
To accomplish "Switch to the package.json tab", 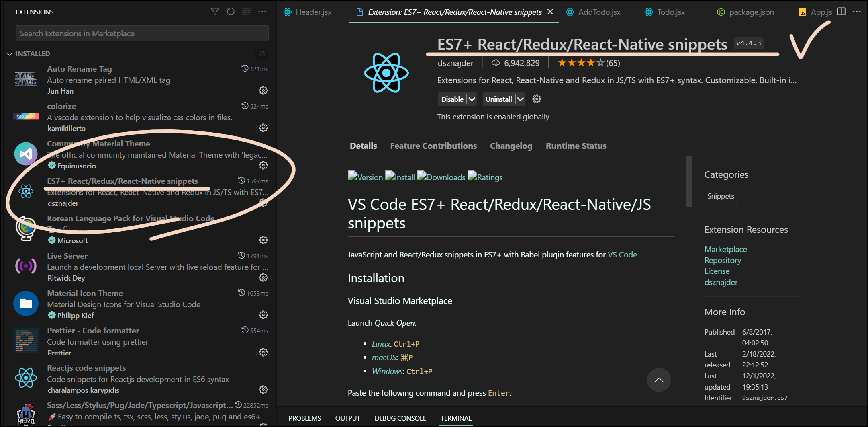I will pyautogui.click(x=745, y=12).
